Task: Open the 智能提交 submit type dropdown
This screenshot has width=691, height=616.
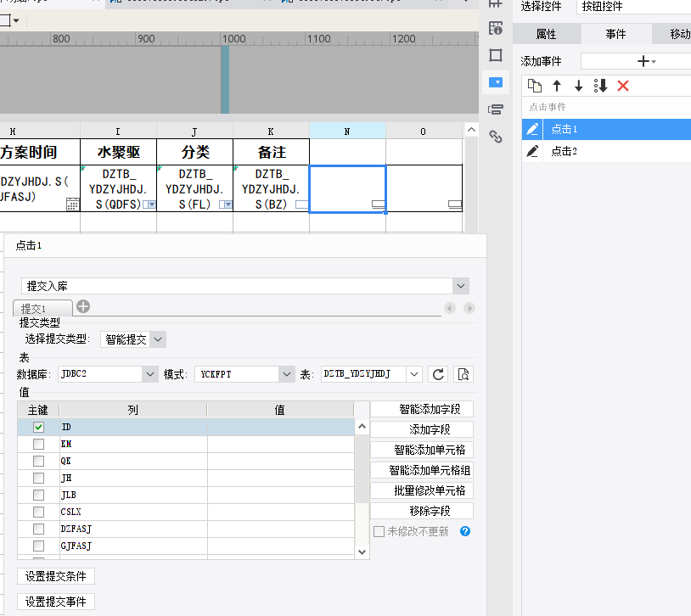Action: pos(157,339)
